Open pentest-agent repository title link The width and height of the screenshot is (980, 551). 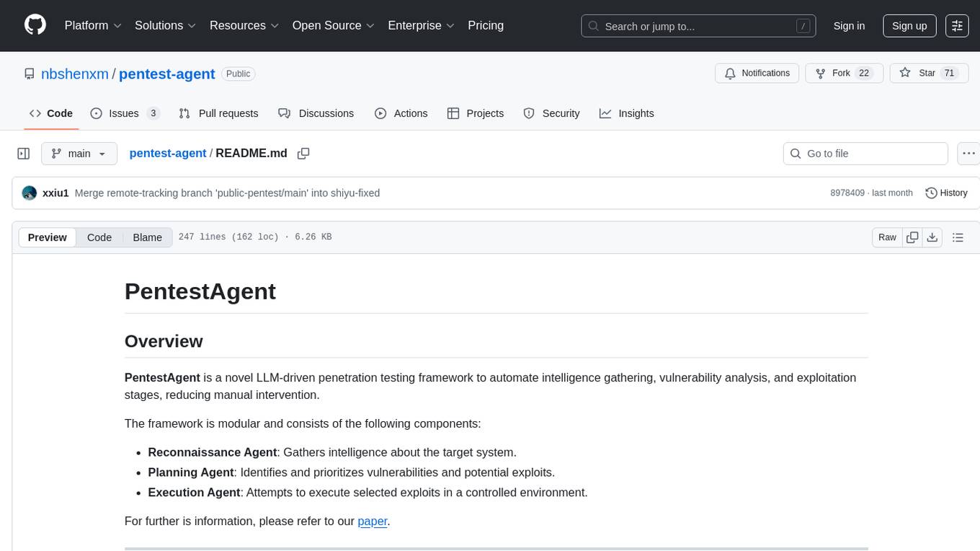(167, 74)
